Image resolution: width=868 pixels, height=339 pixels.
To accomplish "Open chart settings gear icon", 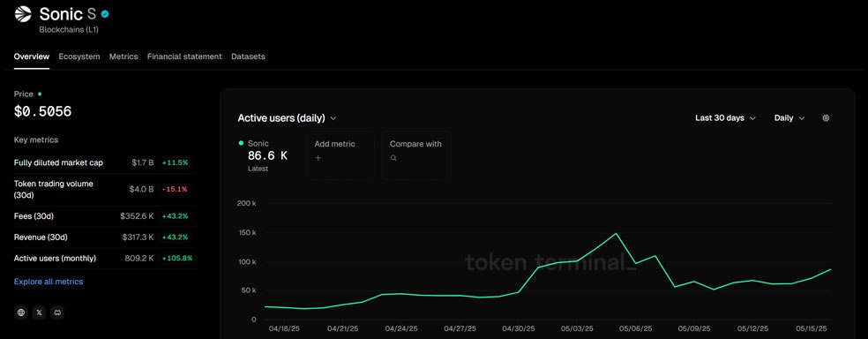I will pyautogui.click(x=826, y=118).
